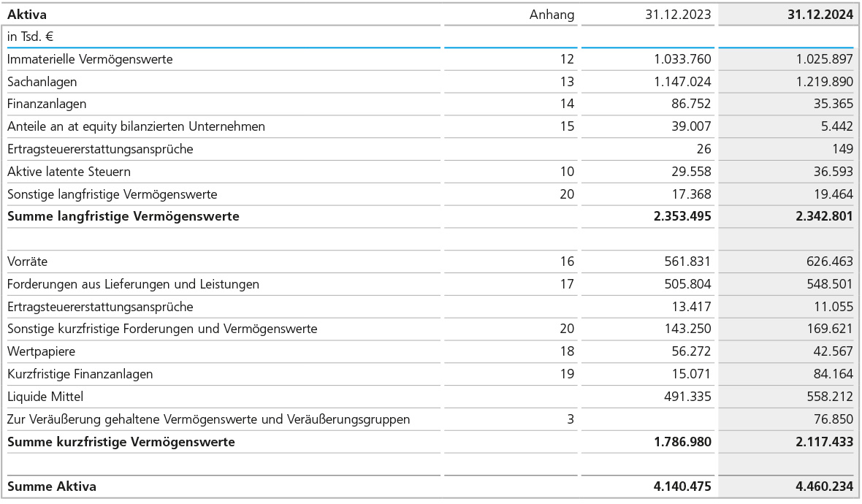This screenshot has width=862, height=504.
Task: Select the Wertpapiere 2023 value 56.272
Action: coord(691,351)
